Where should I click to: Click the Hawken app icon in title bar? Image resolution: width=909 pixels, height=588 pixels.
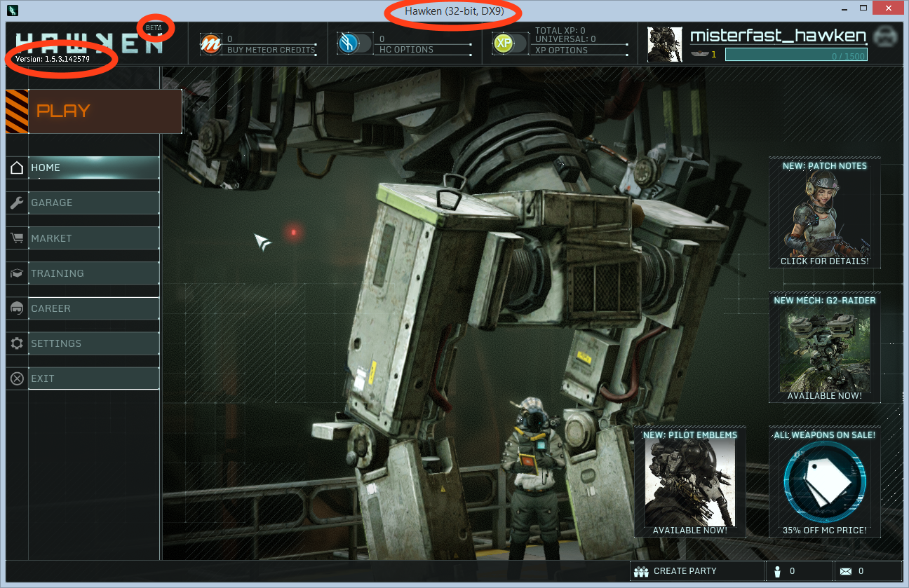tap(12, 11)
